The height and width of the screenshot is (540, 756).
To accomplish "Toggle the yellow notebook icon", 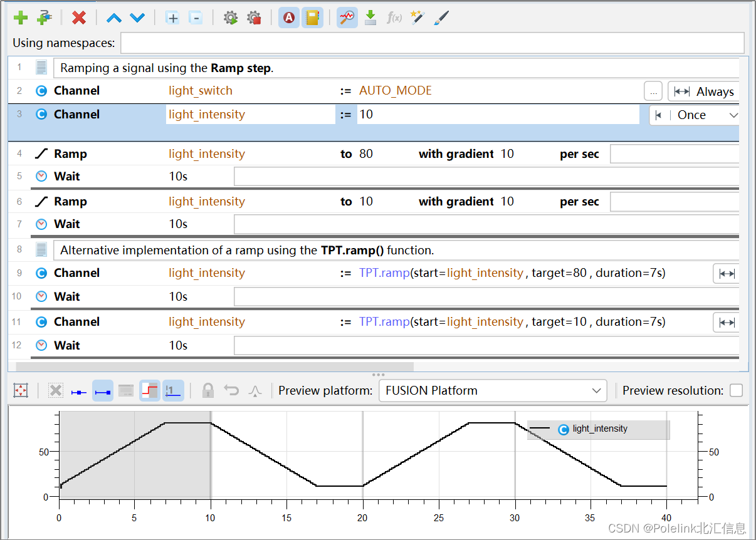I will click(312, 18).
